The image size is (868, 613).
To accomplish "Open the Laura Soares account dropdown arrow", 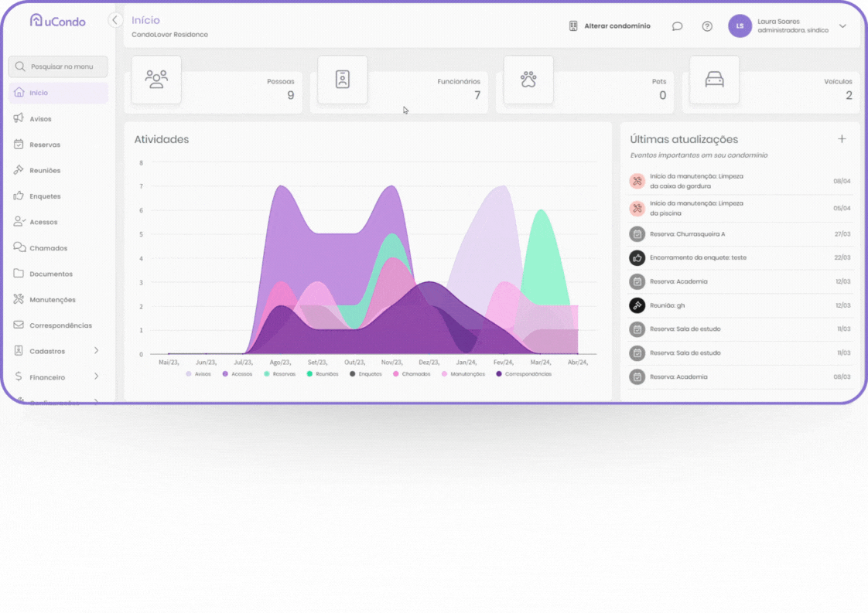I will (842, 26).
